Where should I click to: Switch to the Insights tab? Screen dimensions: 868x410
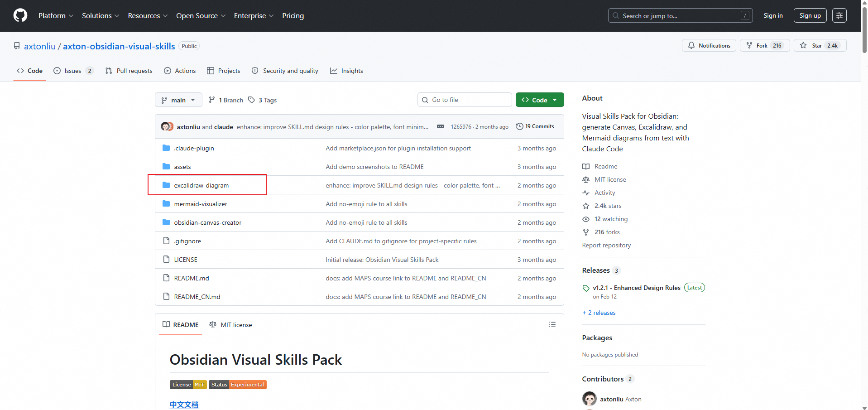[x=347, y=71]
